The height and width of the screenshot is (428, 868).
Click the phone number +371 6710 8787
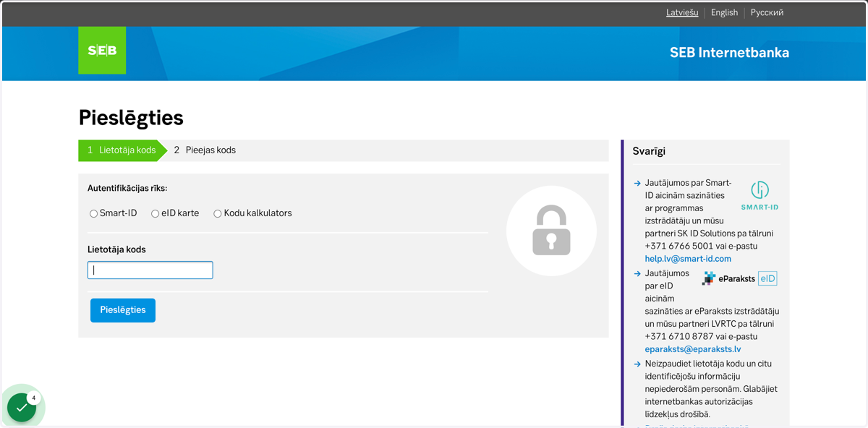[679, 336]
